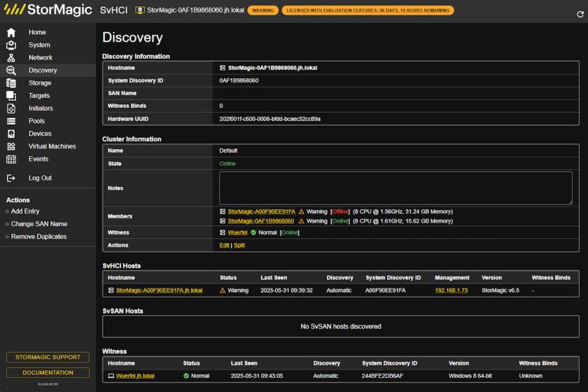Click green Normal status icon in Witness table
The image size is (588, 392).
[186, 376]
